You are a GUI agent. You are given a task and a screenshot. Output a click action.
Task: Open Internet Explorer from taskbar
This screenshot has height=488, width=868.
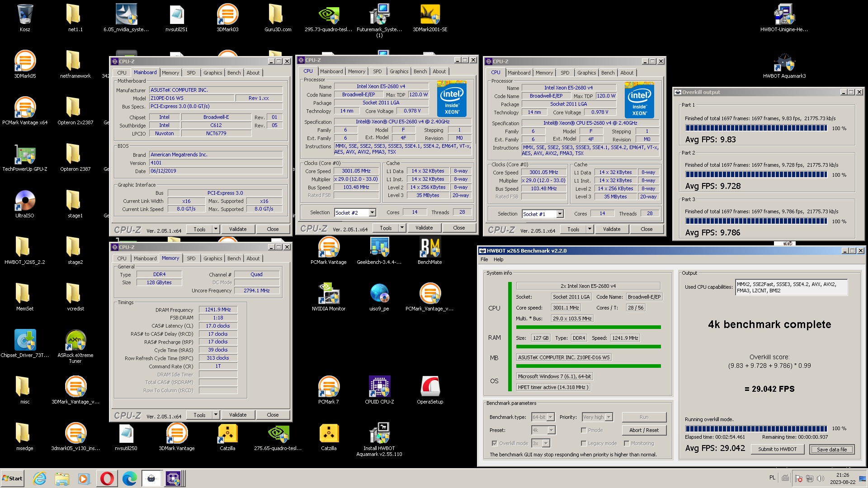40,478
